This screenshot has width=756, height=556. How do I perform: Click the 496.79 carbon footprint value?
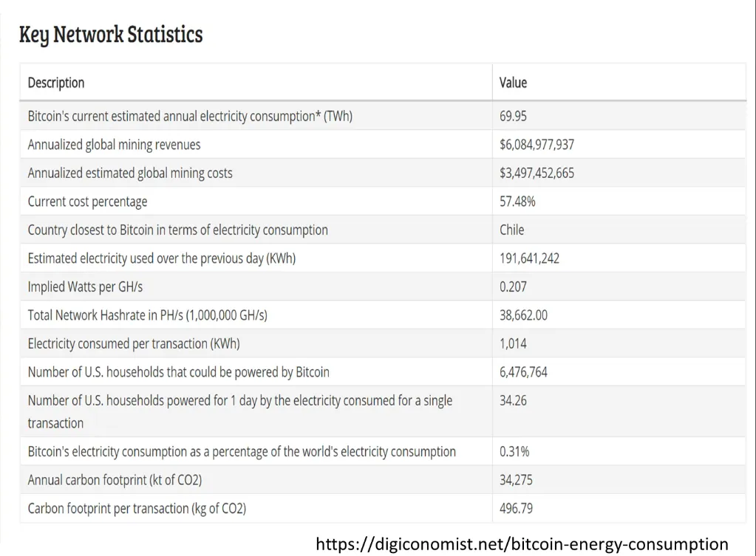tap(516, 508)
